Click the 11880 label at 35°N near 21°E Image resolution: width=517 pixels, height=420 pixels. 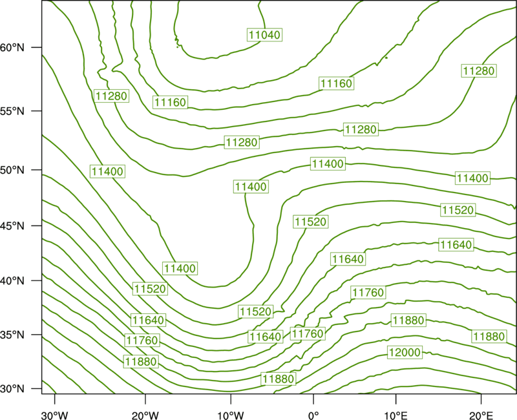pos(489,336)
